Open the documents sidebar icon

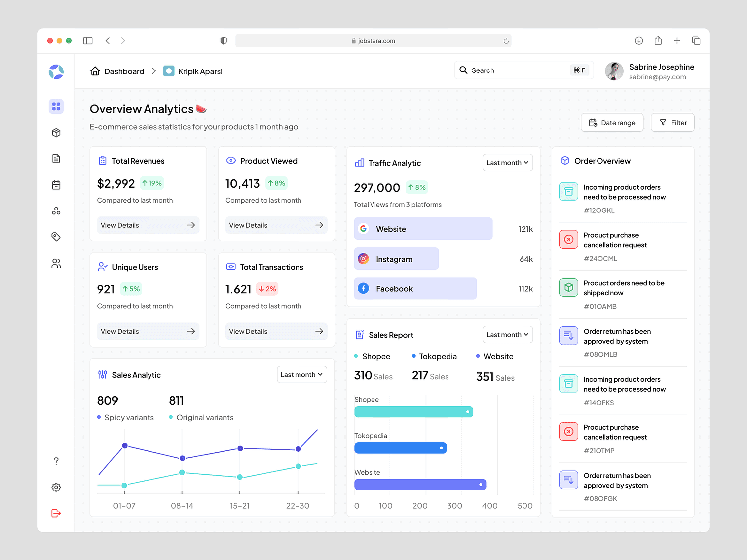coord(56,159)
